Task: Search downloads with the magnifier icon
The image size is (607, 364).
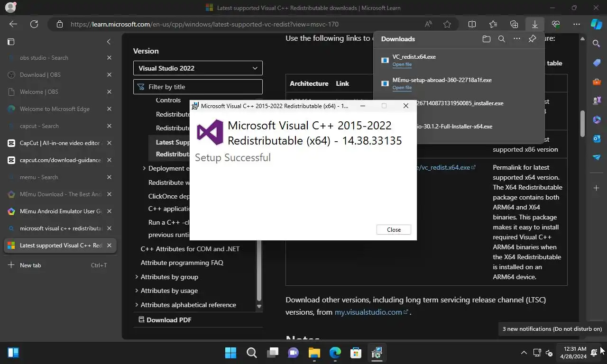Action: [x=502, y=39]
